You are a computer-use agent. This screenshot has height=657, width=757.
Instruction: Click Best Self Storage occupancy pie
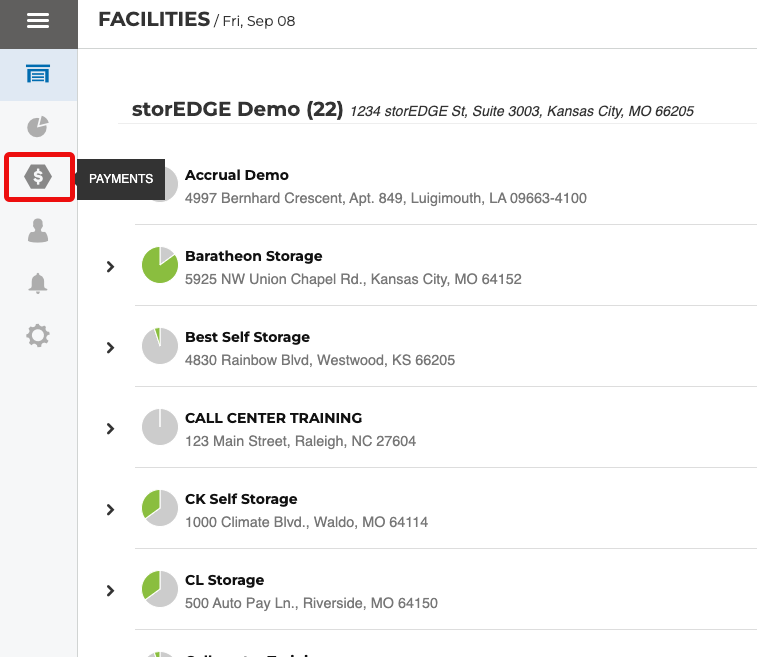[160, 346]
